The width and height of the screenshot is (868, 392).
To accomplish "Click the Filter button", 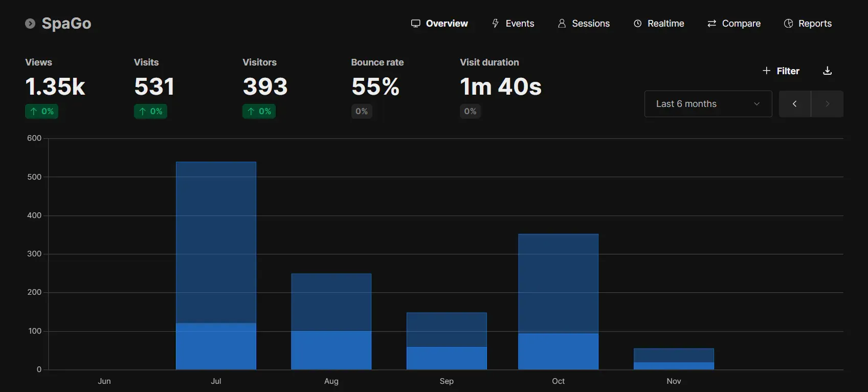I will coord(781,71).
